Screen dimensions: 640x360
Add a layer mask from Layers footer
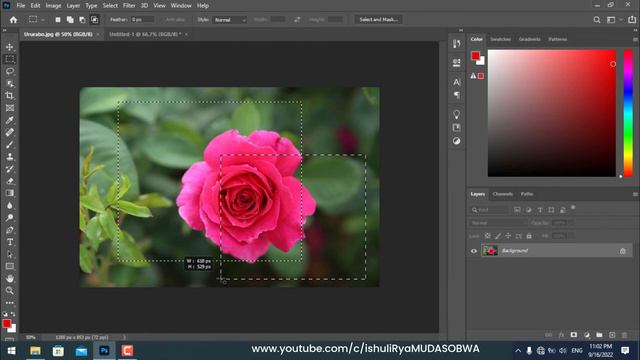(x=574, y=335)
